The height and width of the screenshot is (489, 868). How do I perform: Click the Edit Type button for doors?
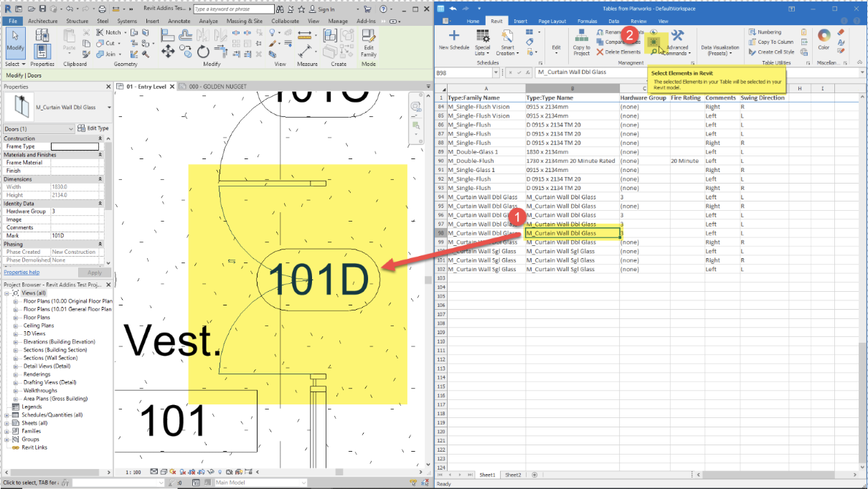pos(94,128)
